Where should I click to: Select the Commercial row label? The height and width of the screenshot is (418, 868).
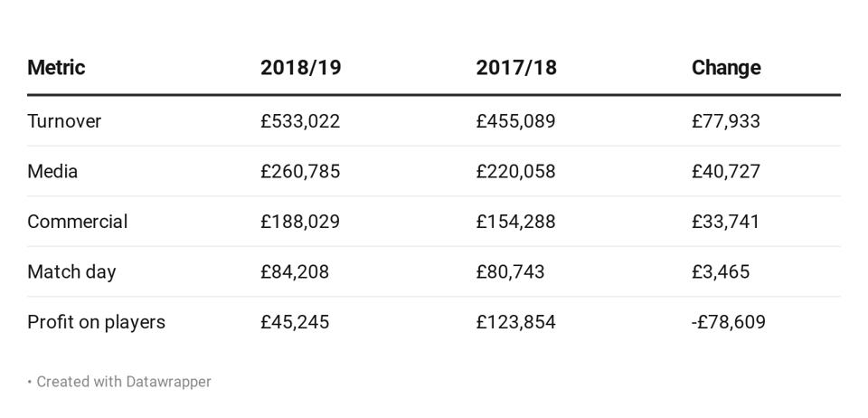point(77,222)
